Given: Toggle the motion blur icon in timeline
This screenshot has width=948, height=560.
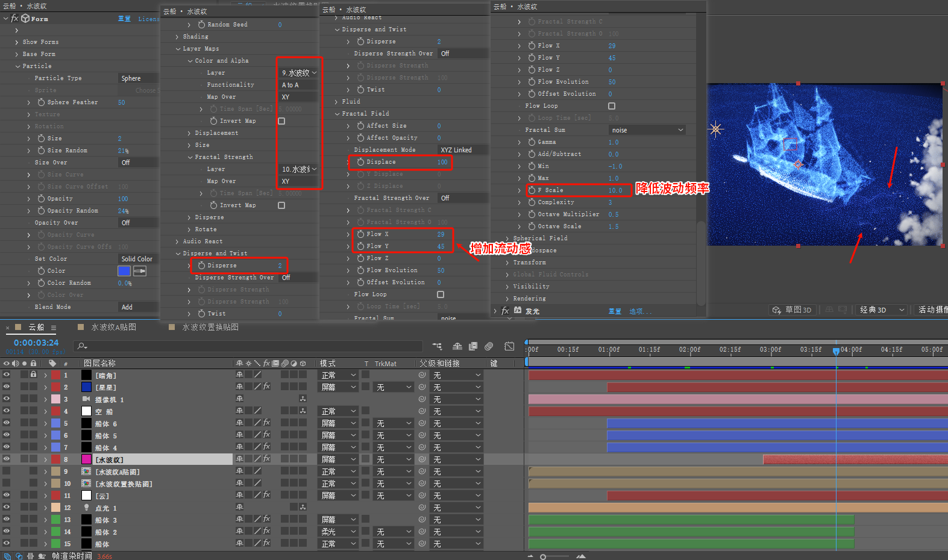Looking at the screenshot, I should 489,346.
